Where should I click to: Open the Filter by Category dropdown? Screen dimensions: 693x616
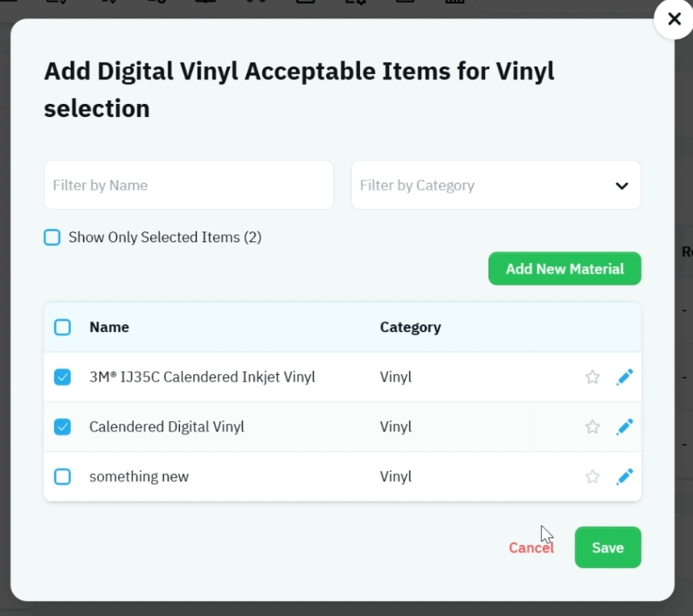point(495,185)
